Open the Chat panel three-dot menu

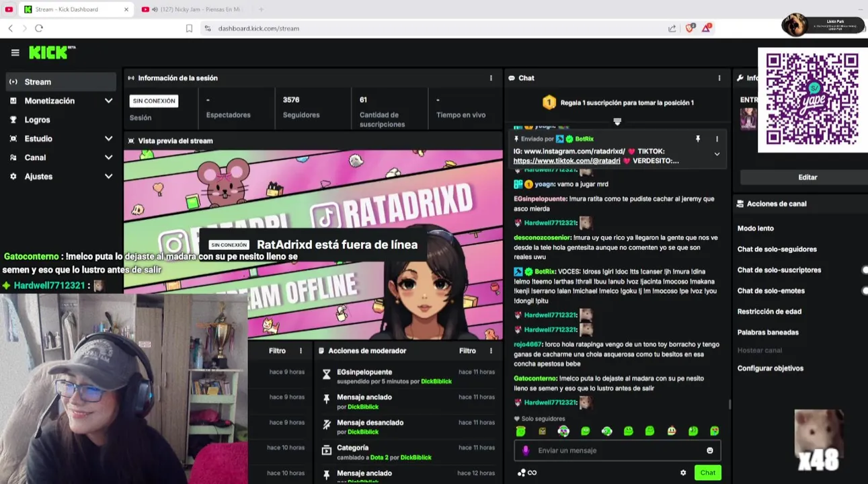pyautogui.click(x=719, y=78)
